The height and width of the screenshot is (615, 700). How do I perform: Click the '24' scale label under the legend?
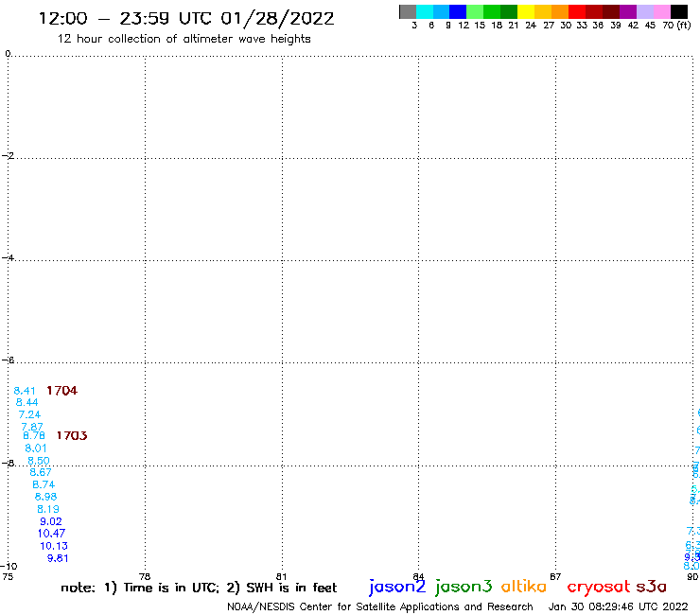pyautogui.click(x=531, y=25)
